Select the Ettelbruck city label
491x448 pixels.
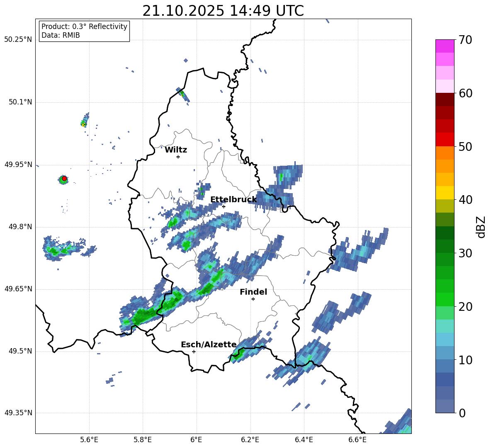tap(233, 200)
